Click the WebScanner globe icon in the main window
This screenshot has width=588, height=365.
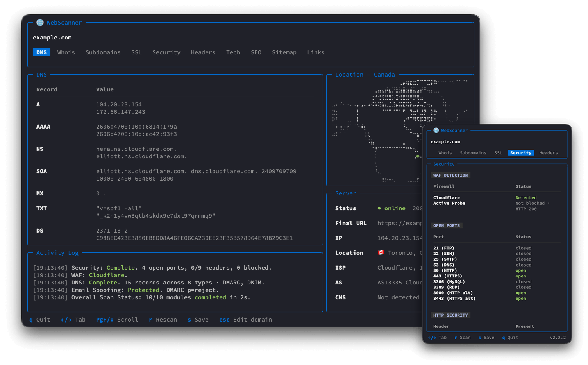[x=40, y=23]
